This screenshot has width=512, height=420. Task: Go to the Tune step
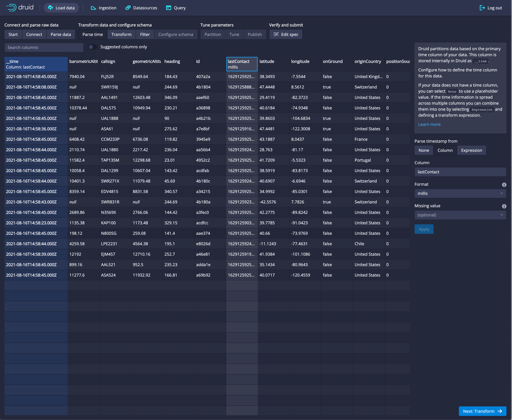click(234, 34)
